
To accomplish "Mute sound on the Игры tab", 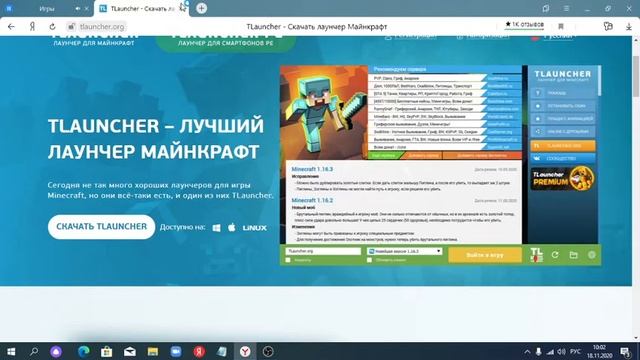I will click(78, 9).
